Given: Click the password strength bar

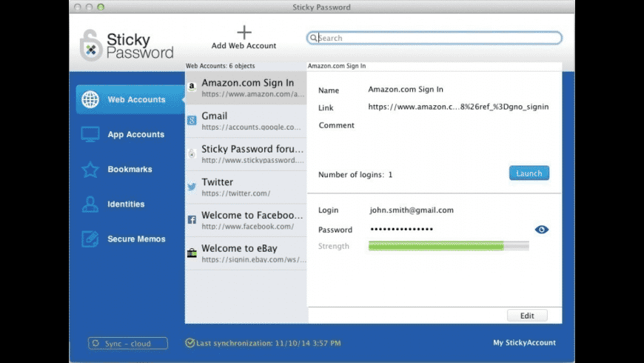Looking at the screenshot, I should coord(449,246).
